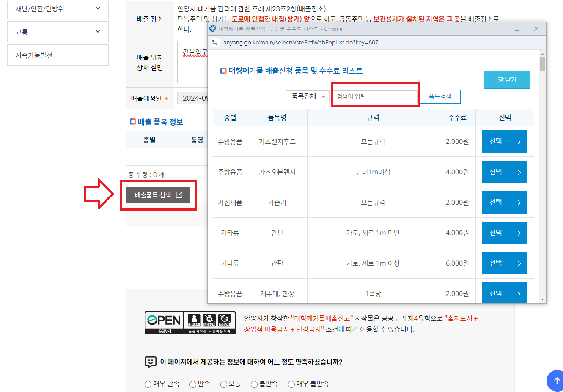Click the 검색어 입력 search field
The image size is (563, 392).
click(375, 96)
